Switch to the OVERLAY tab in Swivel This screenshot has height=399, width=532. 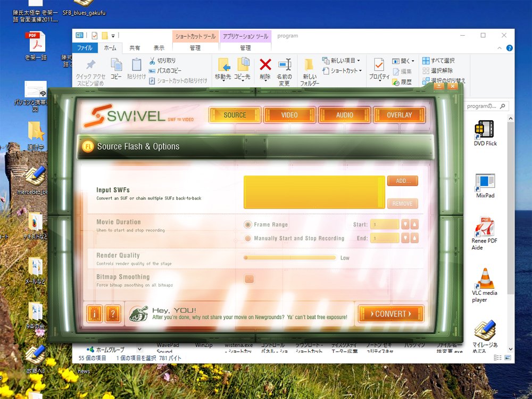pos(399,115)
